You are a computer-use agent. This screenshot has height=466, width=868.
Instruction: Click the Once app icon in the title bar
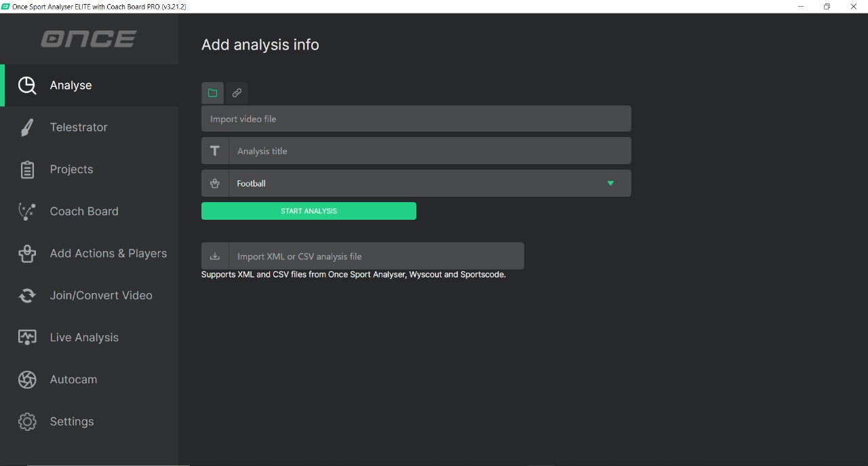click(5, 6)
